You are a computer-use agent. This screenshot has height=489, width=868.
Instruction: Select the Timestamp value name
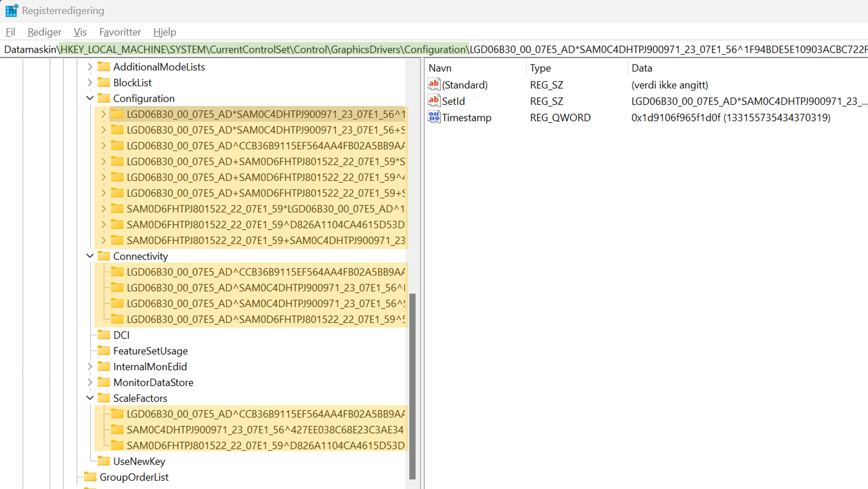pyautogui.click(x=466, y=117)
